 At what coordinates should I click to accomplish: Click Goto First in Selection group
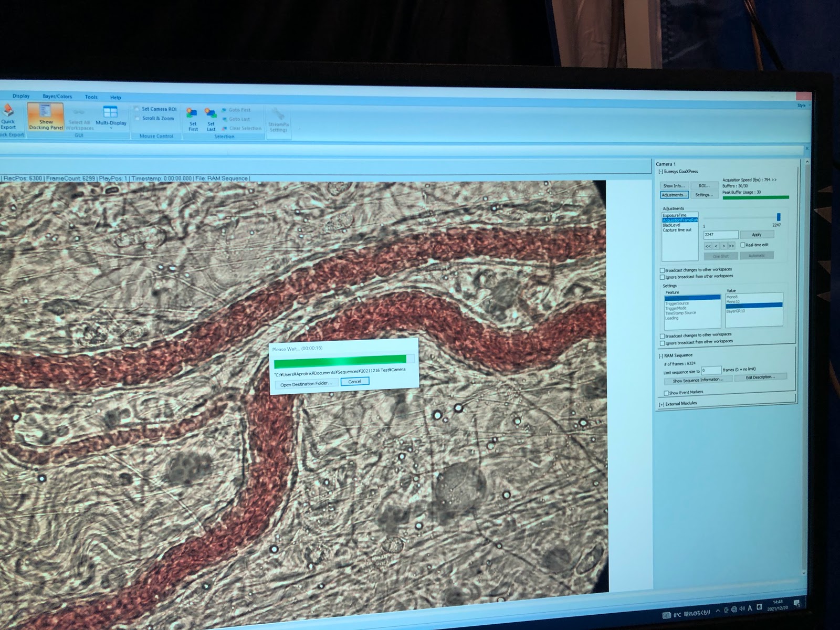pos(236,110)
